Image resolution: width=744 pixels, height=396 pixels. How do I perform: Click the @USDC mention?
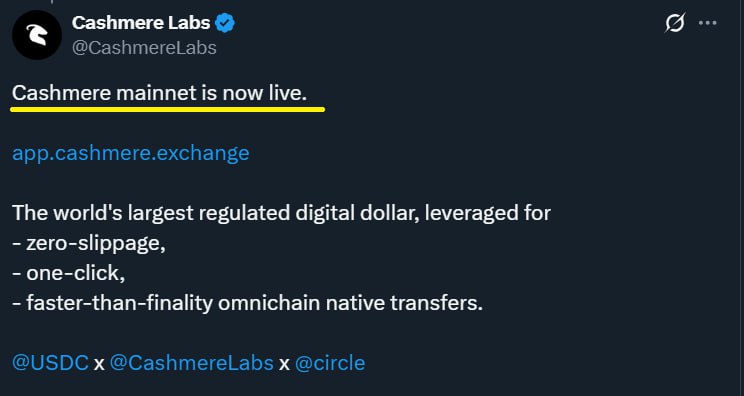click(50, 363)
